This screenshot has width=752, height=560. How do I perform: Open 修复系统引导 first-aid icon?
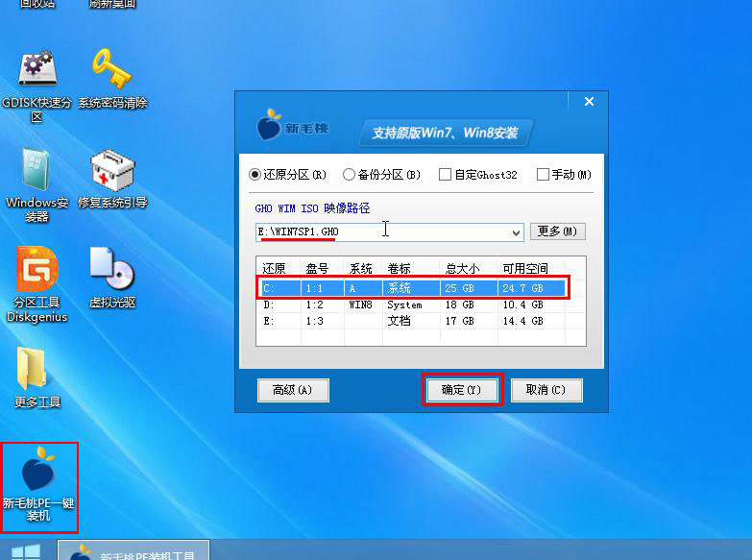tap(112, 179)
